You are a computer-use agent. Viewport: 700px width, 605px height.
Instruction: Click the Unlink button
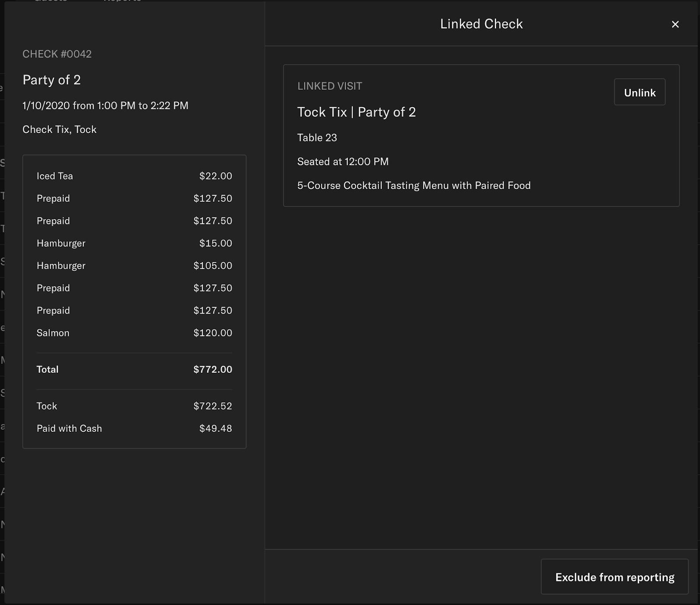pyautogui.click(x=640, y=92)
